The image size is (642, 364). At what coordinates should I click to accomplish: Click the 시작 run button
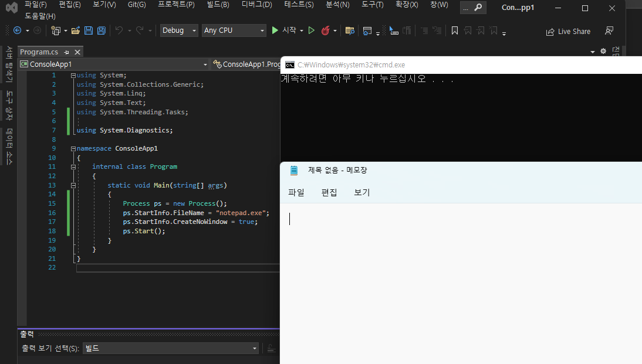[286, 30]
